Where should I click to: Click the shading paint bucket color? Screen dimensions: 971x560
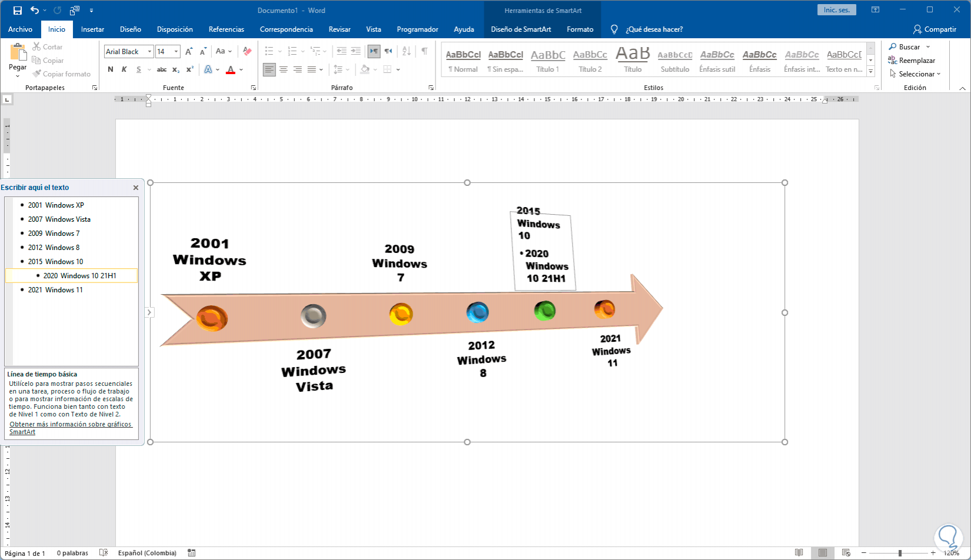click(x=365, y=69)
